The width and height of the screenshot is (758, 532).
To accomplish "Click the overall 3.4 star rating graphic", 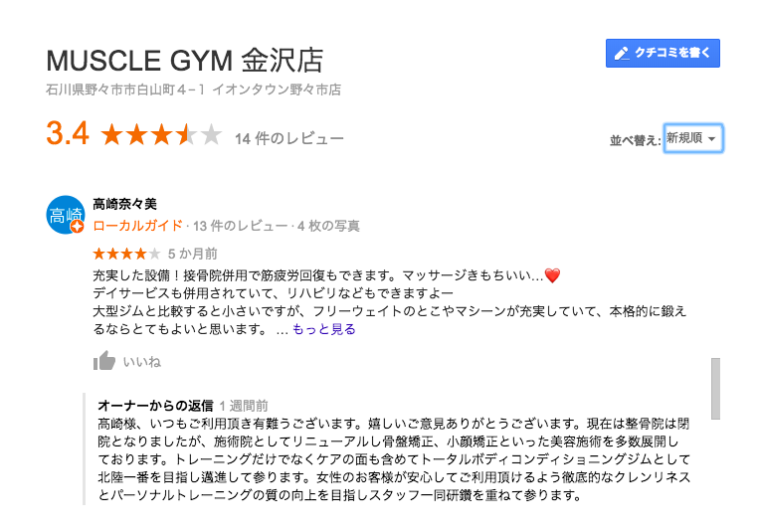I will coord(161,135).
